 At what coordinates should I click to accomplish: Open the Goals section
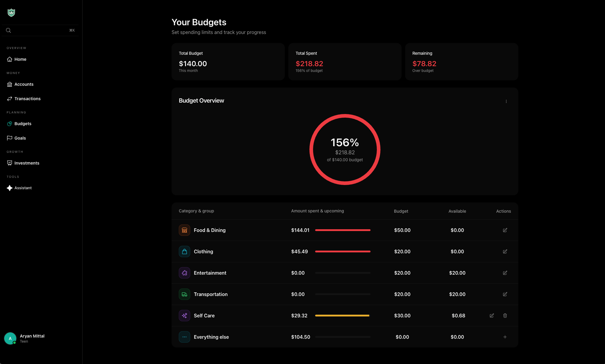pyautogui.click(x=20, y=138)
